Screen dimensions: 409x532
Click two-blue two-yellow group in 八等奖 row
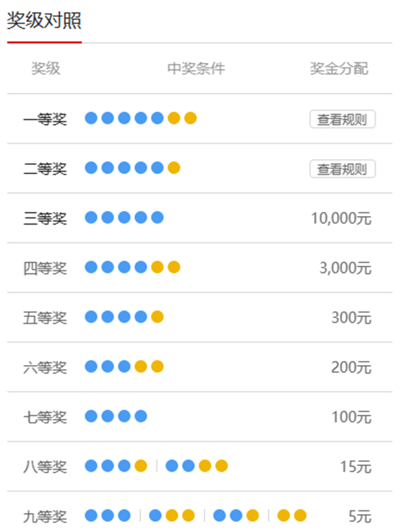(x=196, y=466)
